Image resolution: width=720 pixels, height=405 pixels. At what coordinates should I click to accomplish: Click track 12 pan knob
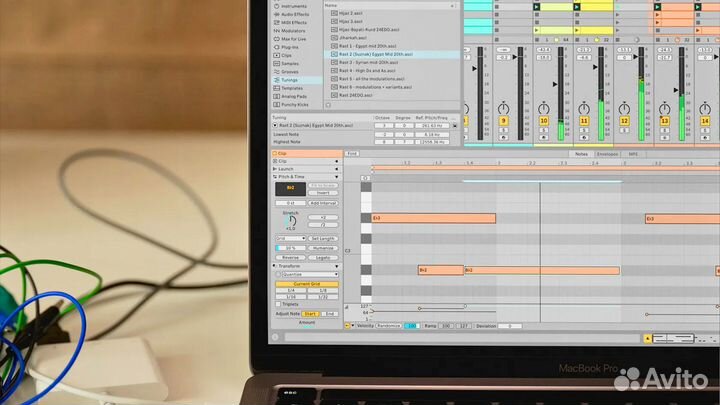(x=624, y=108)
